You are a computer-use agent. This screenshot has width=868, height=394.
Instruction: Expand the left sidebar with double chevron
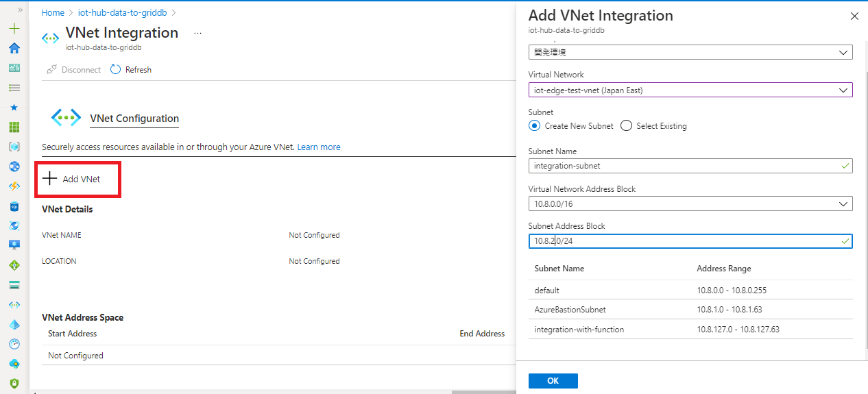point(20,10)
